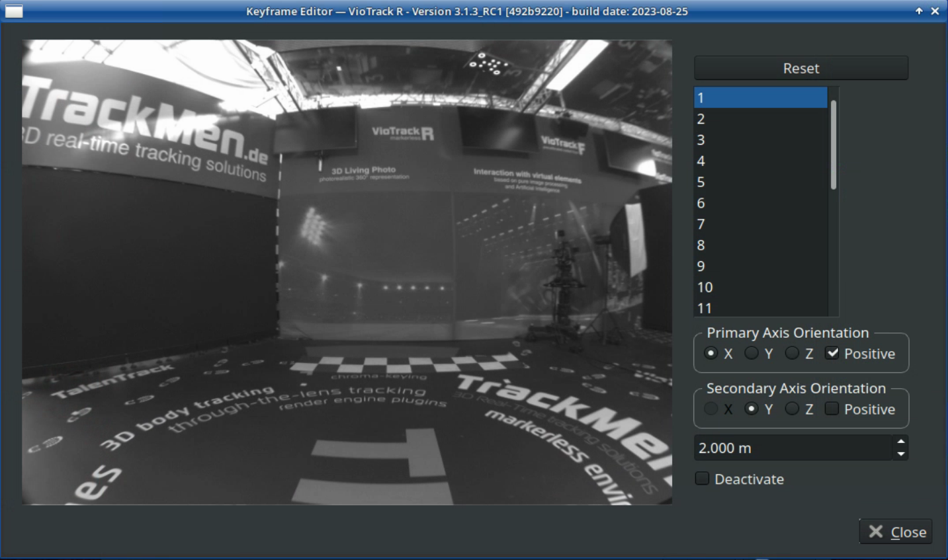Increase distance value with up arrow
Image resolution: width=948 pixels, height=560 pixels.
coord(900,442)
